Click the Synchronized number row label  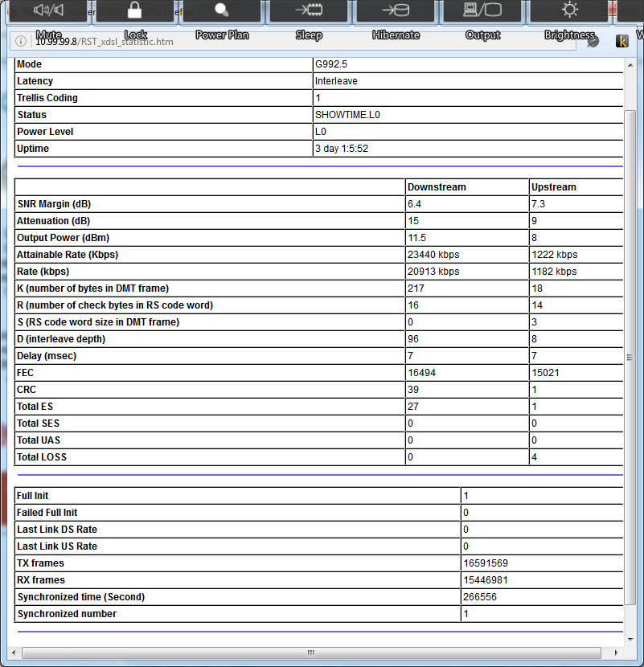pyautogui.click(x=67, y=614)
